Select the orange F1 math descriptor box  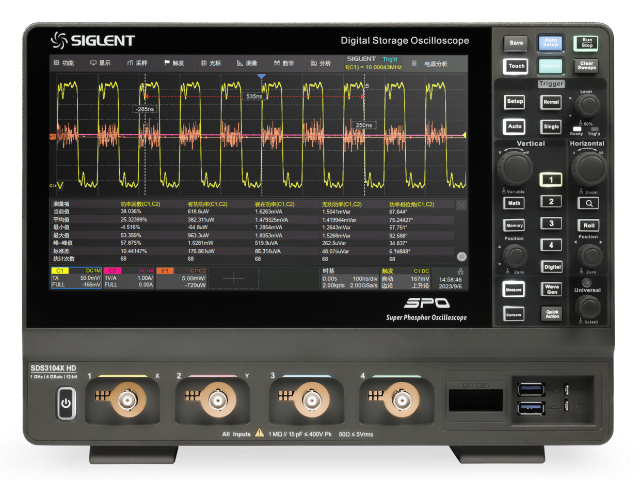[182, 278]
